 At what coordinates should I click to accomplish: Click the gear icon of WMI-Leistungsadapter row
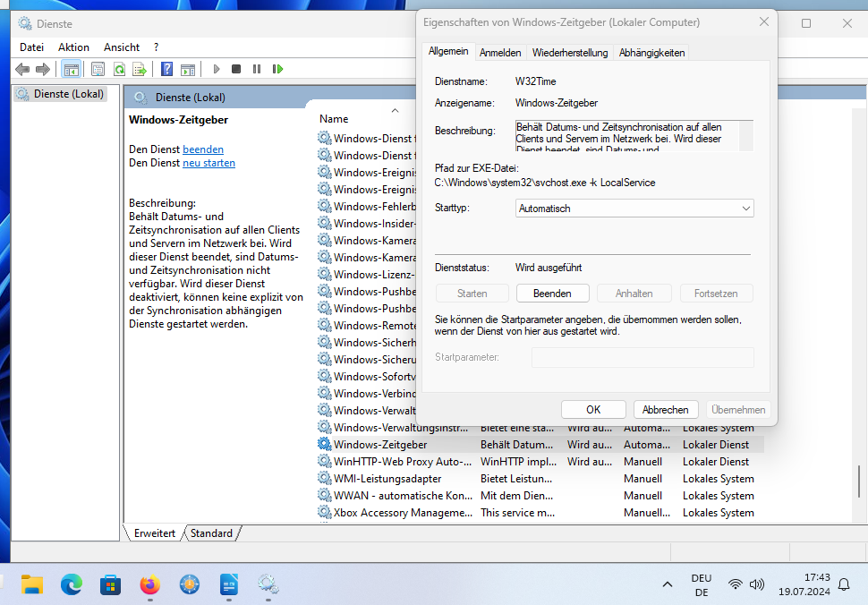click(325, 478)
